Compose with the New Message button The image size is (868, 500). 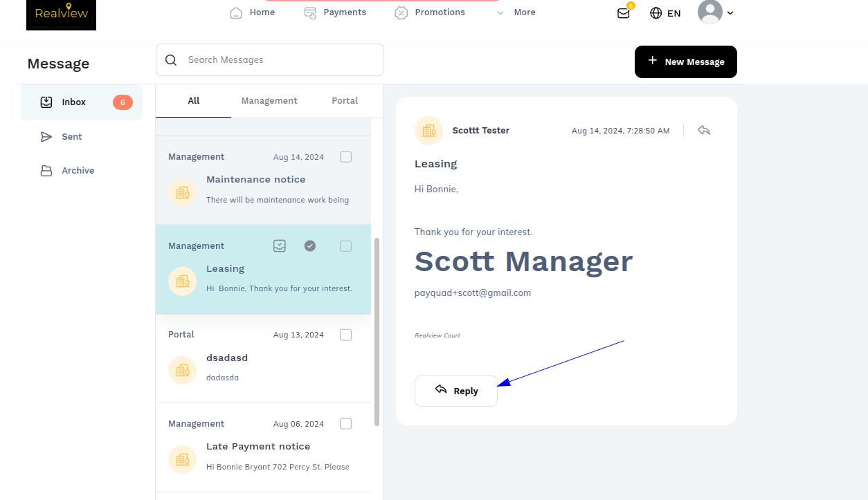coord(686,62)
